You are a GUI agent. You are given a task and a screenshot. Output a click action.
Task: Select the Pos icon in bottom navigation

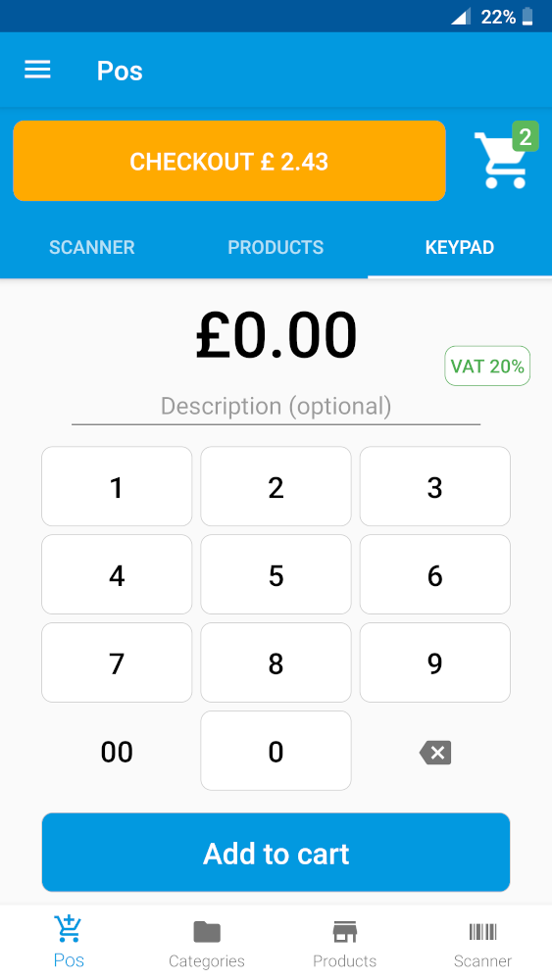(68, 931)
